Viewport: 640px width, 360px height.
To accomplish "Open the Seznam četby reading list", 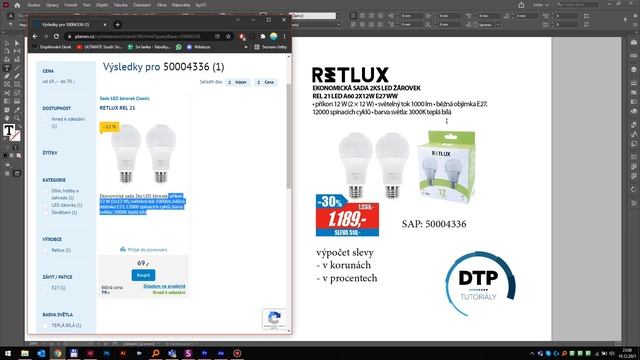I will pyautogui.click(x=270, y=47).
